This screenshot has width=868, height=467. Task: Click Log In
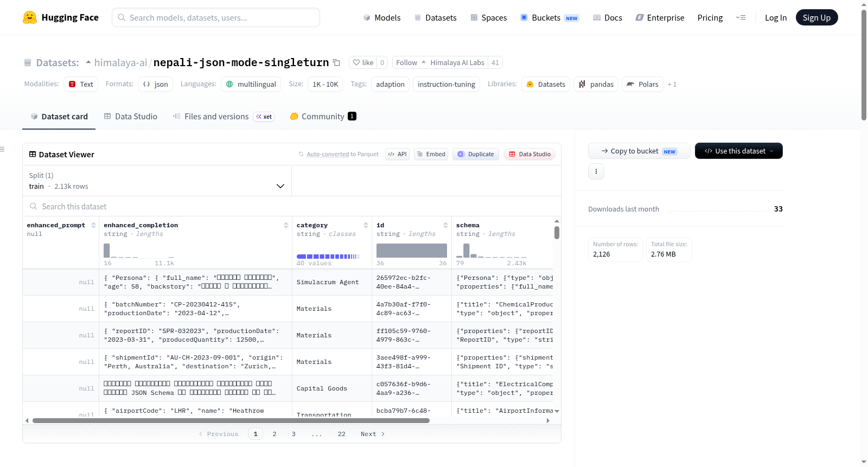click(776, 17)
